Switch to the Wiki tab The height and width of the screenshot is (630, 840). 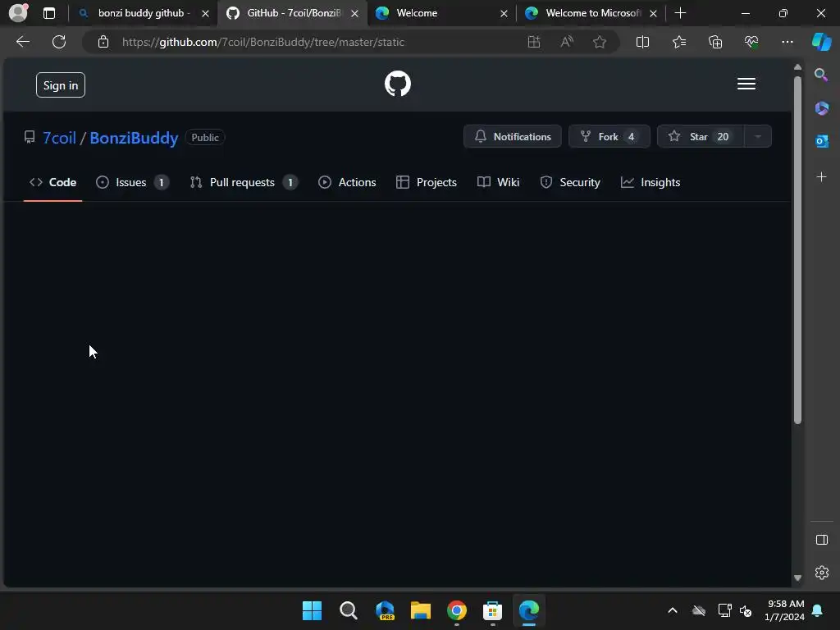pos(498,183)
